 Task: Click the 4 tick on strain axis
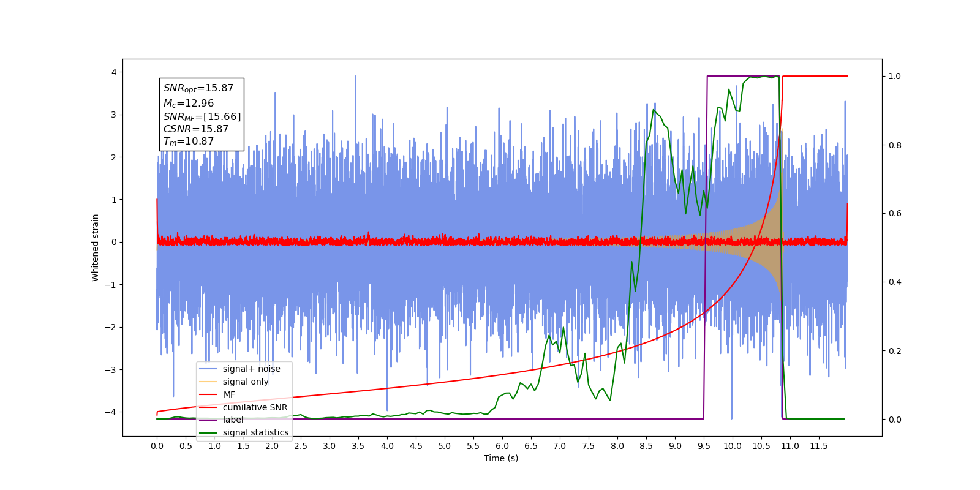click(x=113, y=72)
